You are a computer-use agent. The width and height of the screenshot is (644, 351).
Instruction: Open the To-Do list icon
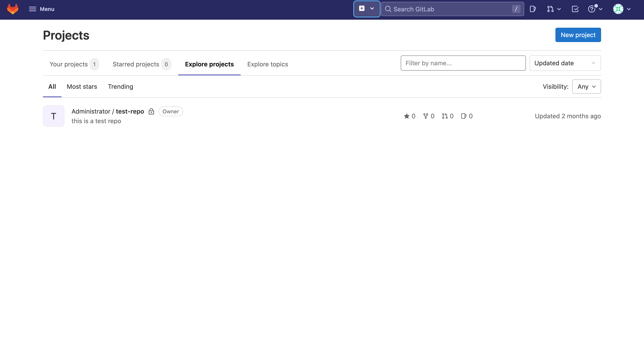(x=575, y=9)
